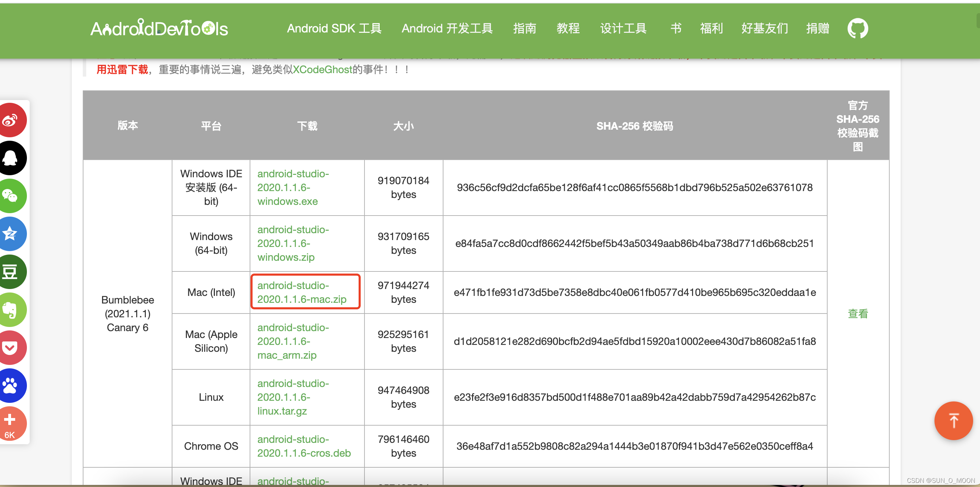This screenshot has width=980, height=487.
Task: Share via QQ penguin icon
Action: click(10, 158)
